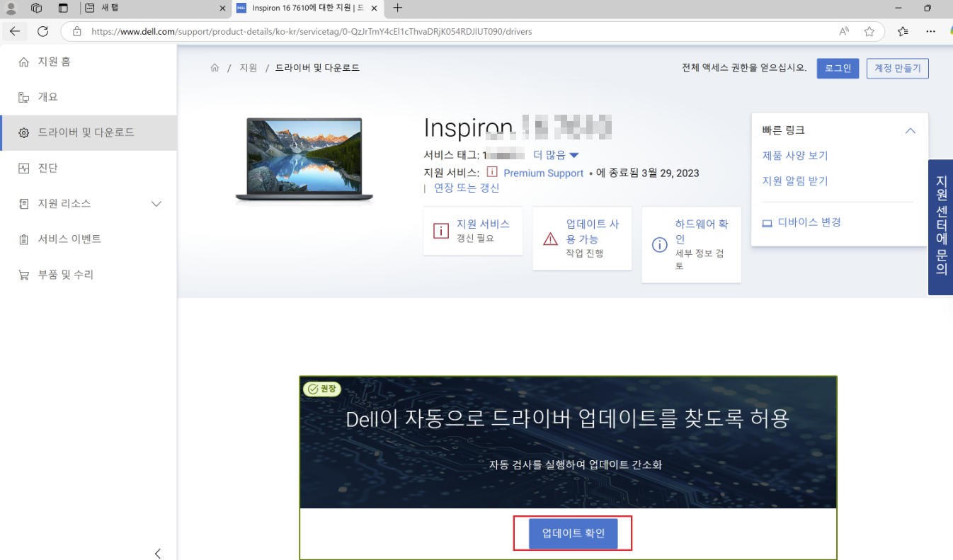Close the 새 탭 tab

click(x=222, y=8)
